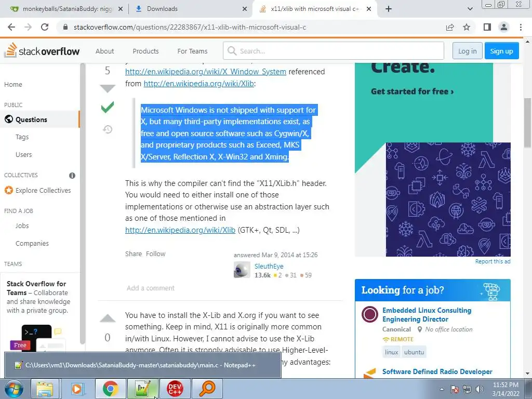The image size is (532, 399).
Task: Click SleuthEye's avatar image
Action: coord(242,270)
